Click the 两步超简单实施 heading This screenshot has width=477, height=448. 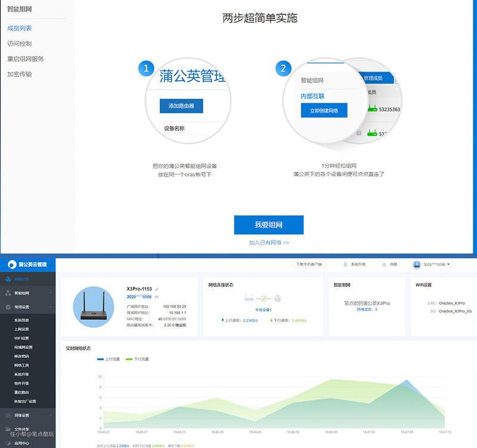pyautogui.click(x=260, y=18)
